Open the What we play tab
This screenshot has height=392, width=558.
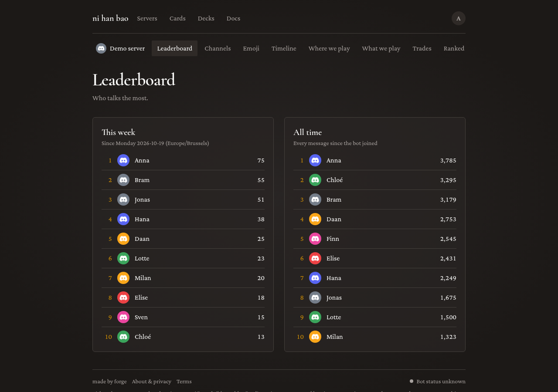[x=381, y=48]
